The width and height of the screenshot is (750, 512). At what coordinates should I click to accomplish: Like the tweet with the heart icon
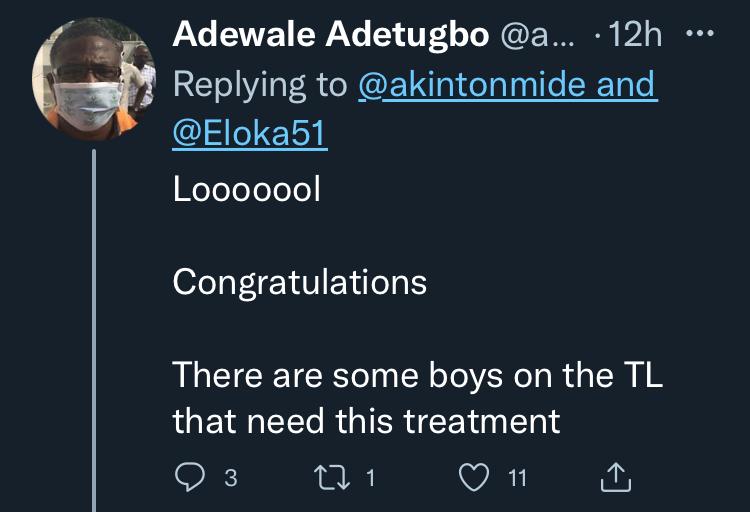point(473,479)
